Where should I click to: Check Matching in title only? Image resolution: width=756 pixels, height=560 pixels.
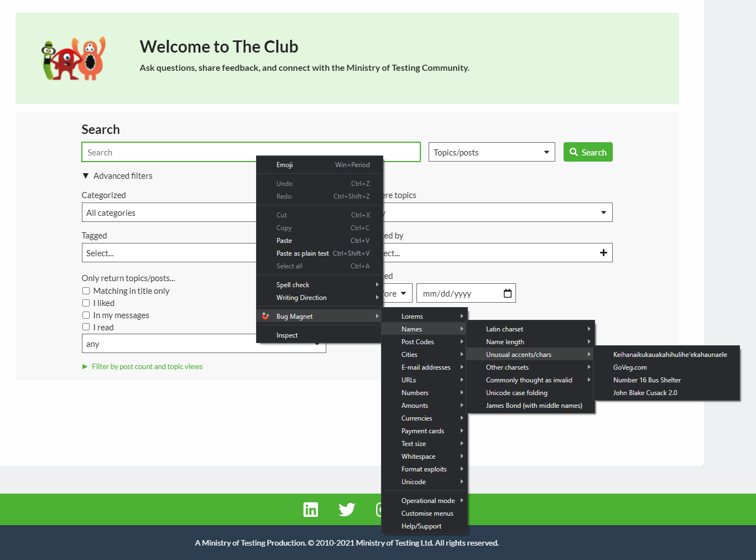pos(86,291)
